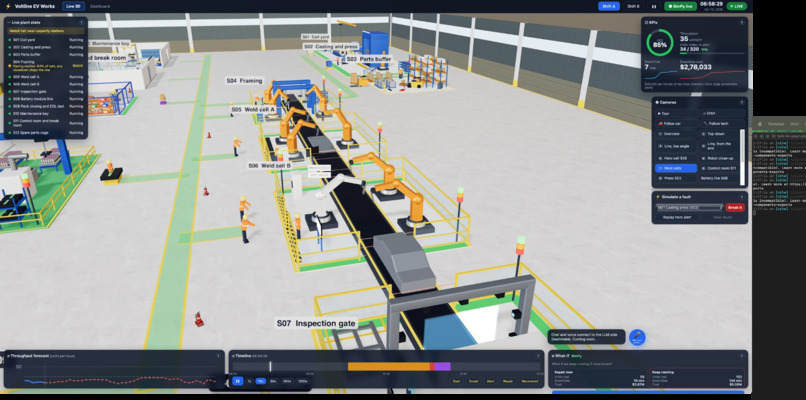806x400 pixels.
Task: Select Shift A
Action: click(609, 6)
